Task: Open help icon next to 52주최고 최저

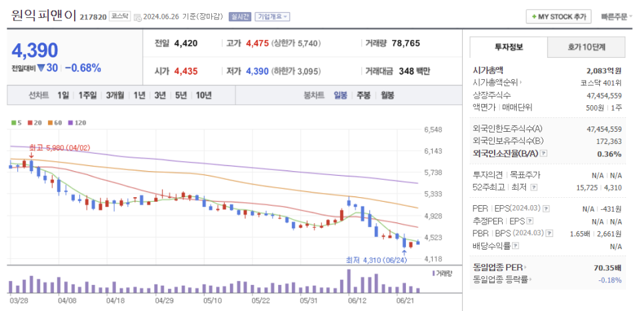Action: pyautogui.click(x=534, y=188)
